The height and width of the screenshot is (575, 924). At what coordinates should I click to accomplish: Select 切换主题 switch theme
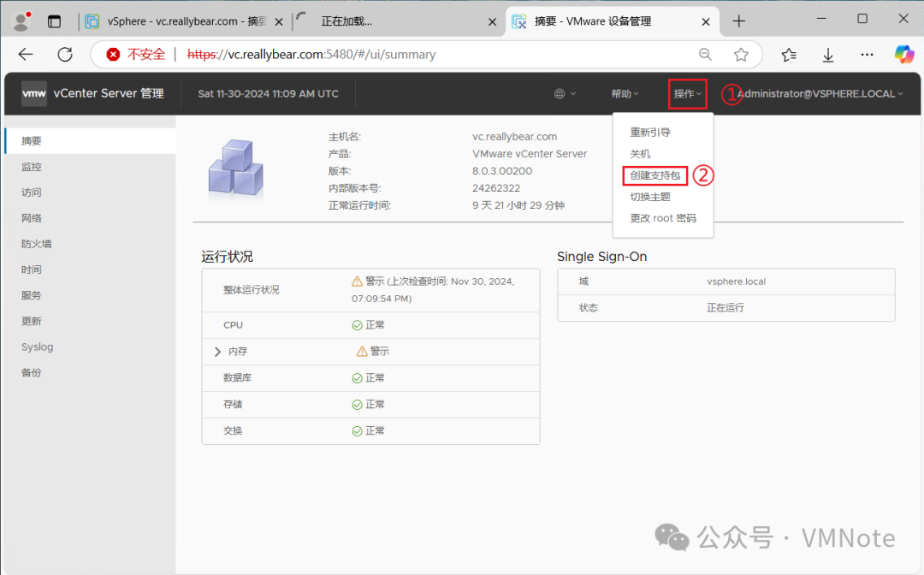(x=650, y=197)
